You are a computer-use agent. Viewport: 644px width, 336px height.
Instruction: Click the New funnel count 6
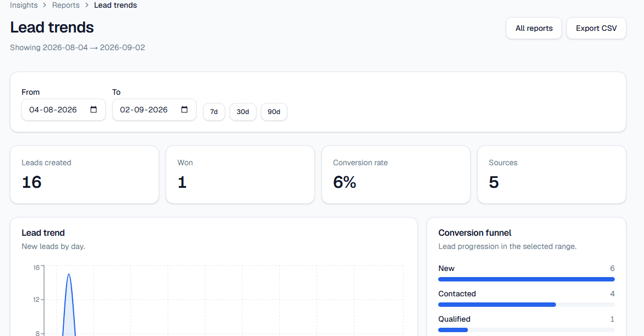point(613,268)
